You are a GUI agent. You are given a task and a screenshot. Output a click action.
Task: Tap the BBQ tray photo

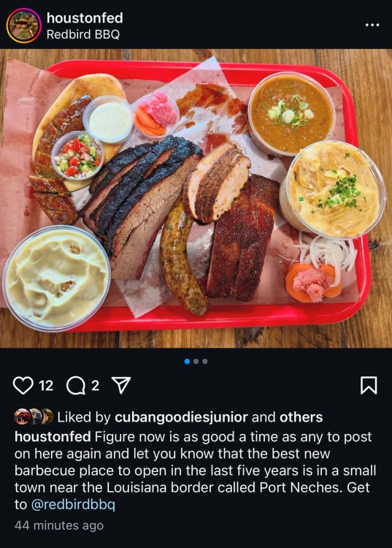196,198
